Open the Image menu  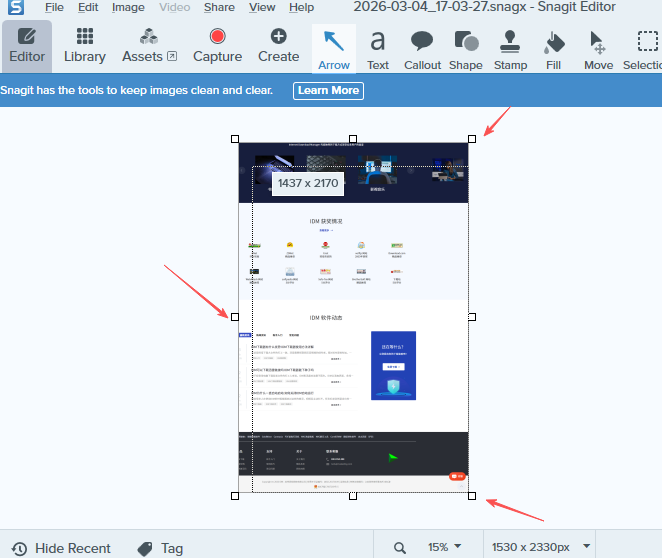click(x=128, y=8)
